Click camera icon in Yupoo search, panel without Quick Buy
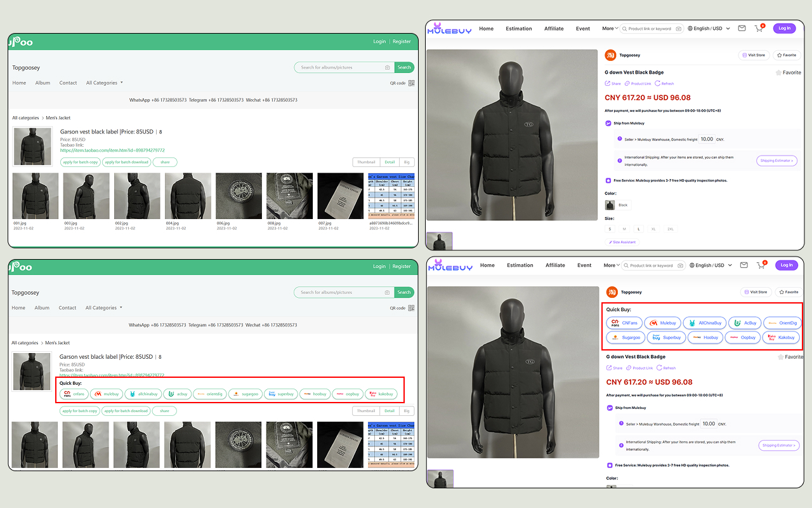The width and height of the screenshot is (812, 508). [387, 67]
